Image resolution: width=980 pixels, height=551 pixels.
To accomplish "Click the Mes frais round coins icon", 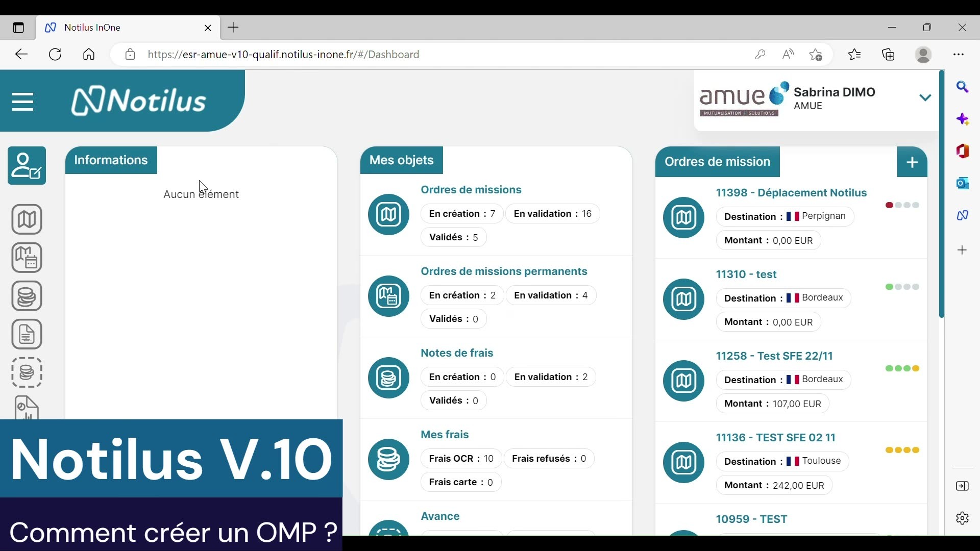I will click(x=388, y=459).
